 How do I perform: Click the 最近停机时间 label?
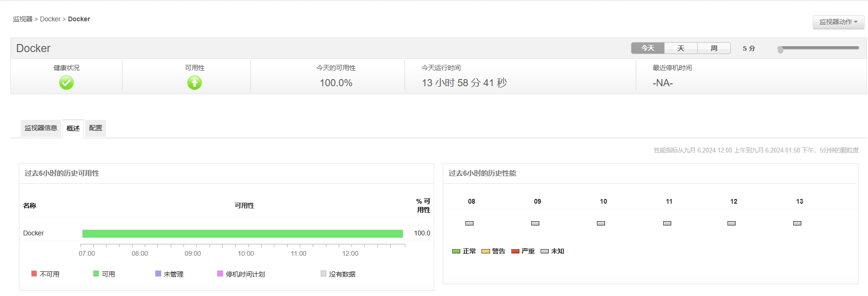(x=672, y=68)
